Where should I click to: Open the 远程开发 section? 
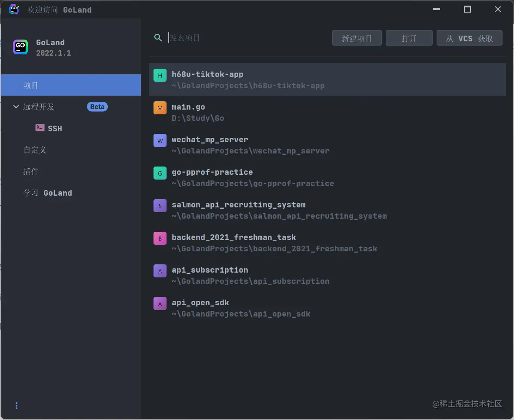pyautogui.click(x=38, y=107)
